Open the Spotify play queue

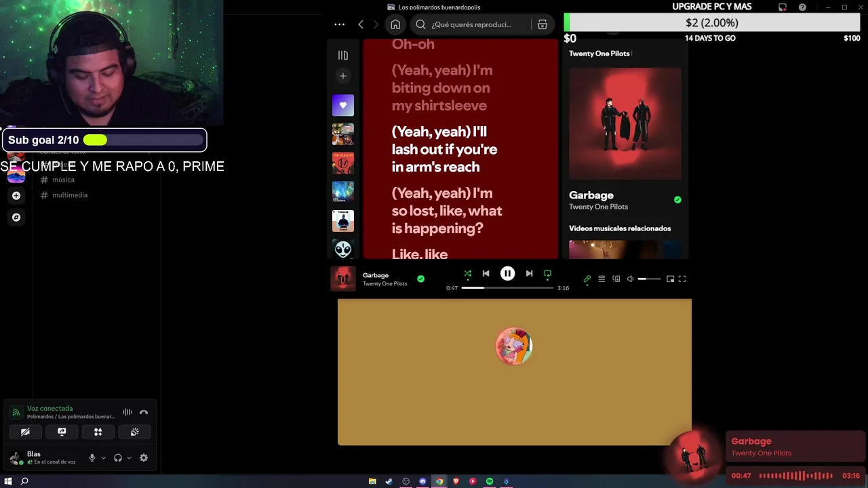coord(601,279)
